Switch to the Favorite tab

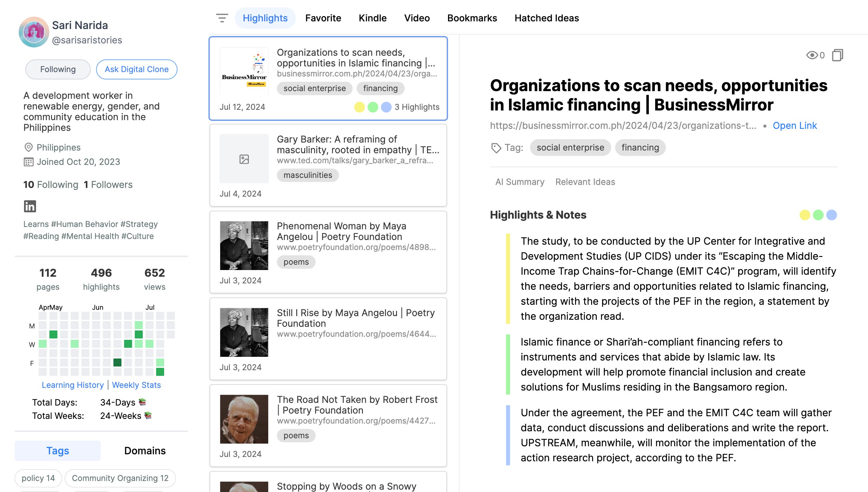pyautogui.click(x=323, y=18)
